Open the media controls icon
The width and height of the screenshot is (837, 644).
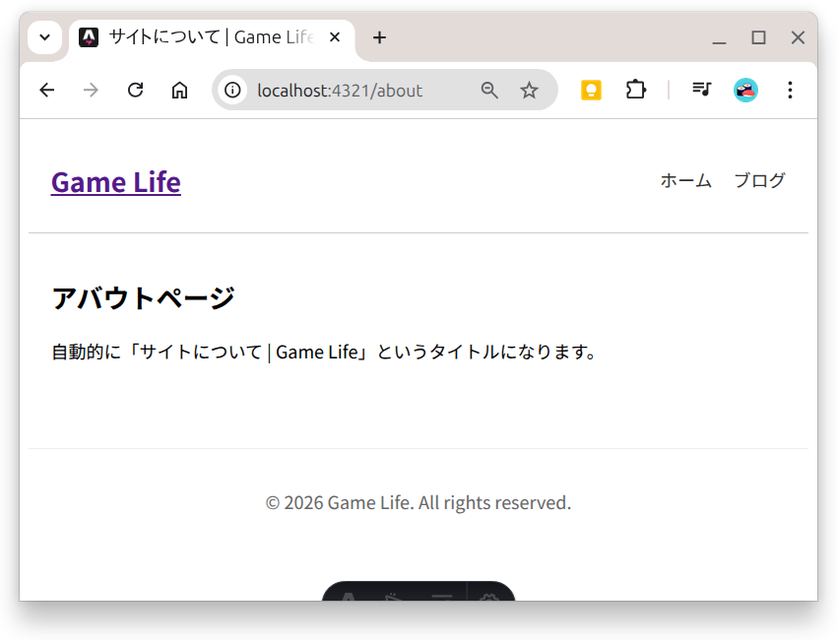coord(701,91)
